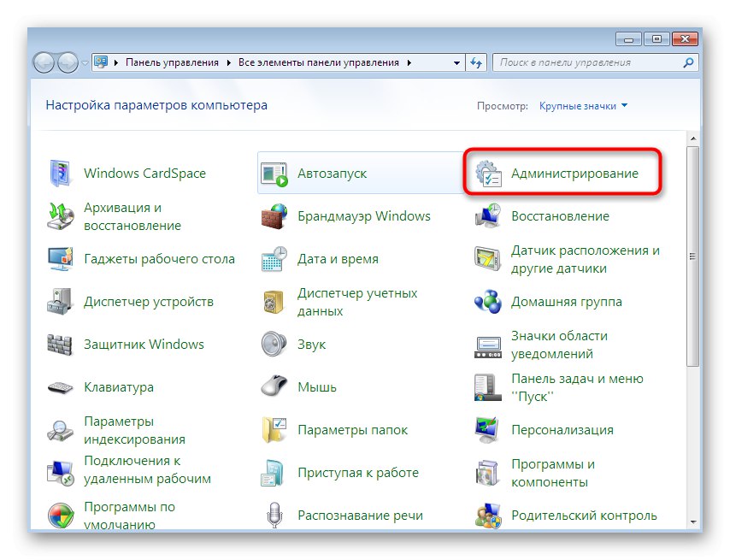
Task: Click Windows CardSpace text
Action: point(144,174)
